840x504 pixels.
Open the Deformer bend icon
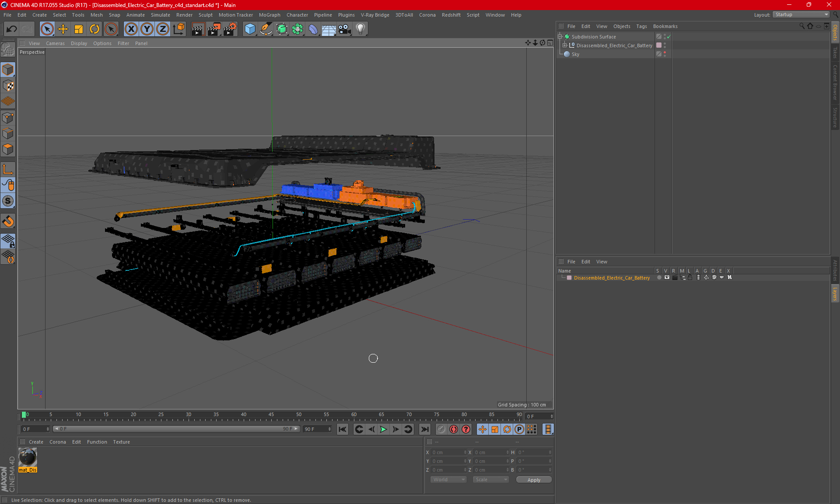pyautogui.click(x=313, y=29)
